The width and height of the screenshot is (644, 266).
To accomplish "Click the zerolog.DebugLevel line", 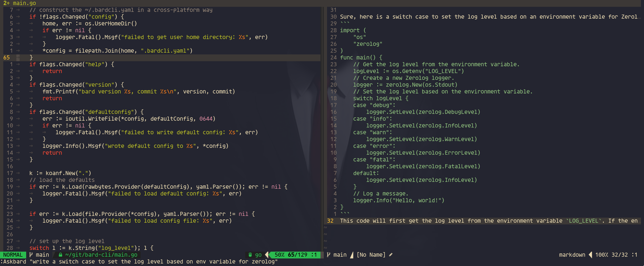I will 423,112.
